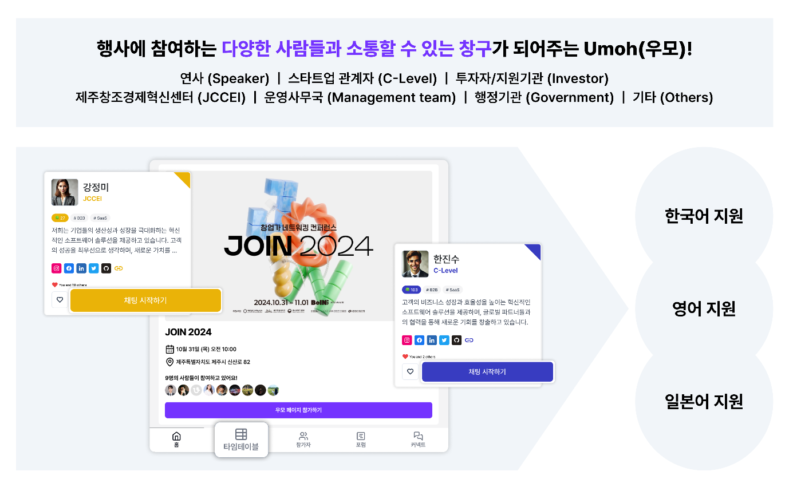Go to the 홈 tab in bottom navigation

click(177, 438)
